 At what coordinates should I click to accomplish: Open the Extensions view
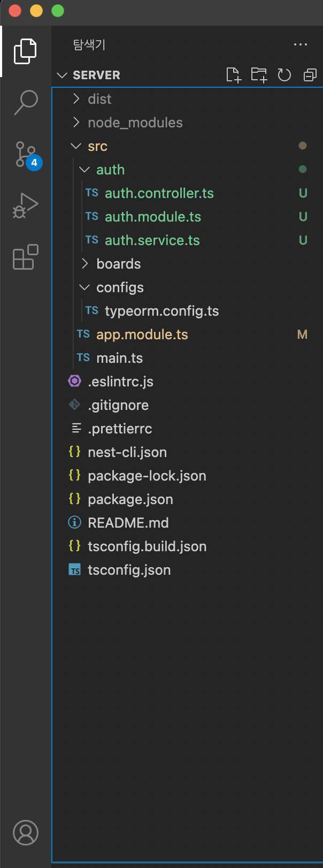click(x=26, y=257)
